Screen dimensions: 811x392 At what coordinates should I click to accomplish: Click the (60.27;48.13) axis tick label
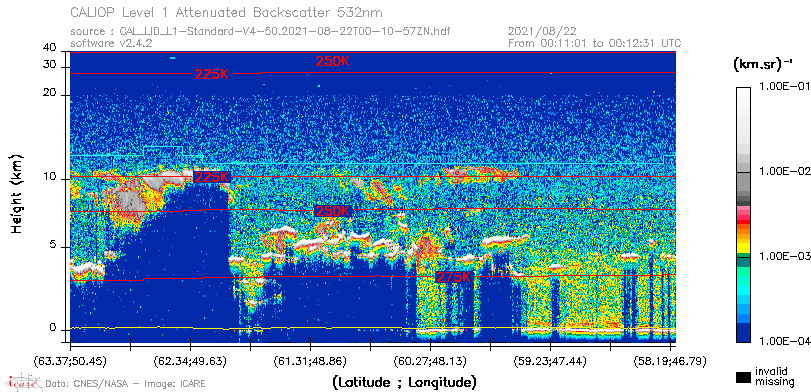[x=430, y=360]
